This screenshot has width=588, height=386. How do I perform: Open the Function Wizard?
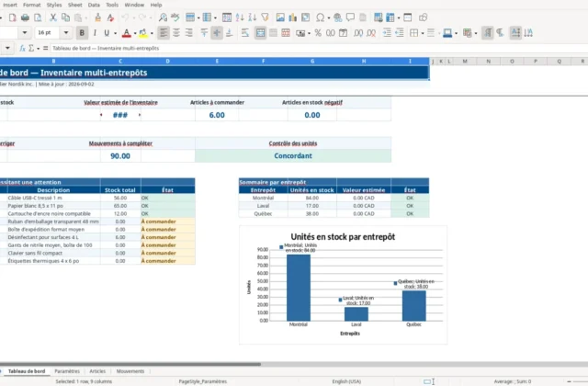pyautogui.click(x=22, y=48)
